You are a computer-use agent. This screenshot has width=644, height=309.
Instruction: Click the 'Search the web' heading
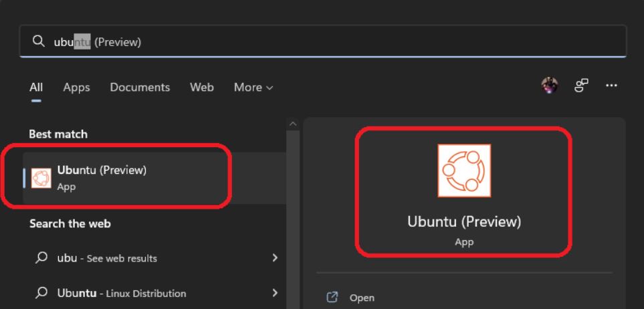point(70,223)
